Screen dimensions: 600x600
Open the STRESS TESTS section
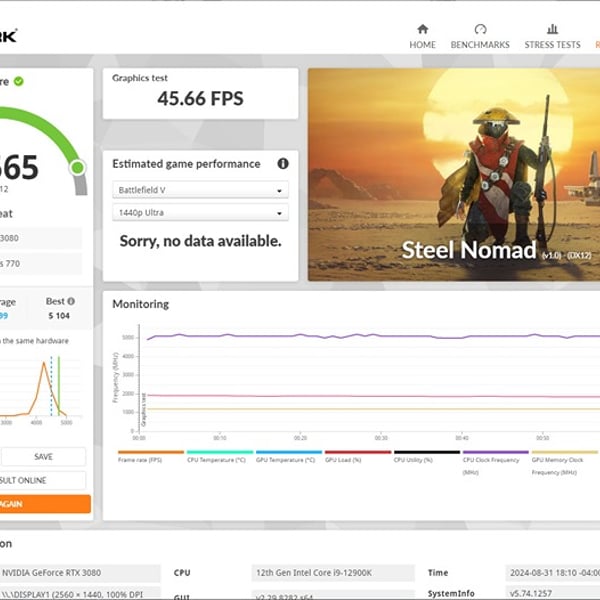tap(552, 37)
